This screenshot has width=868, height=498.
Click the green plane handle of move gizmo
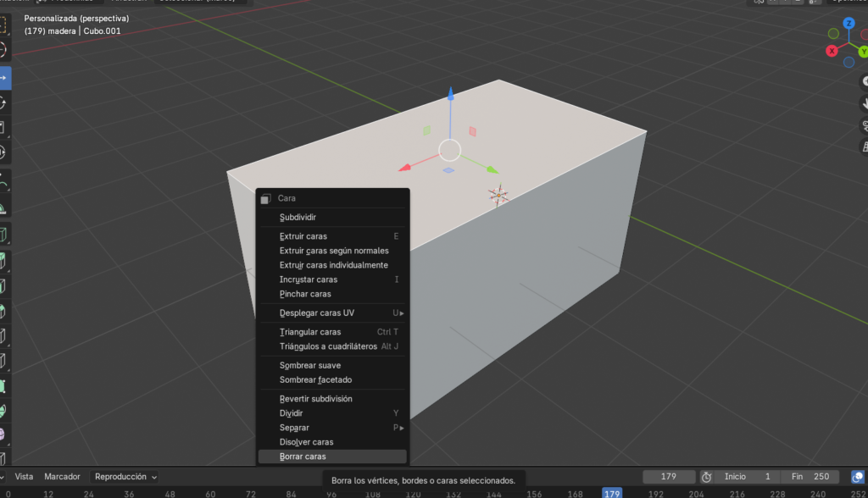(426, 130)
